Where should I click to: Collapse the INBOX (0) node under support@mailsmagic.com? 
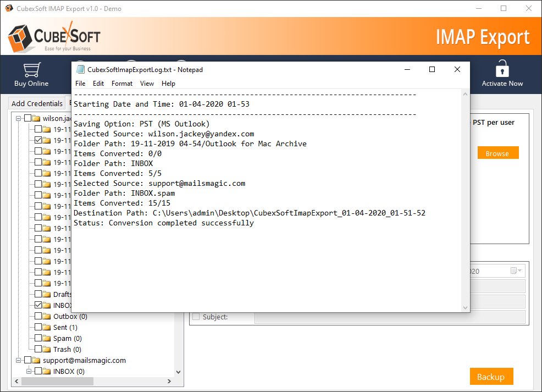(x=29, y=371)
